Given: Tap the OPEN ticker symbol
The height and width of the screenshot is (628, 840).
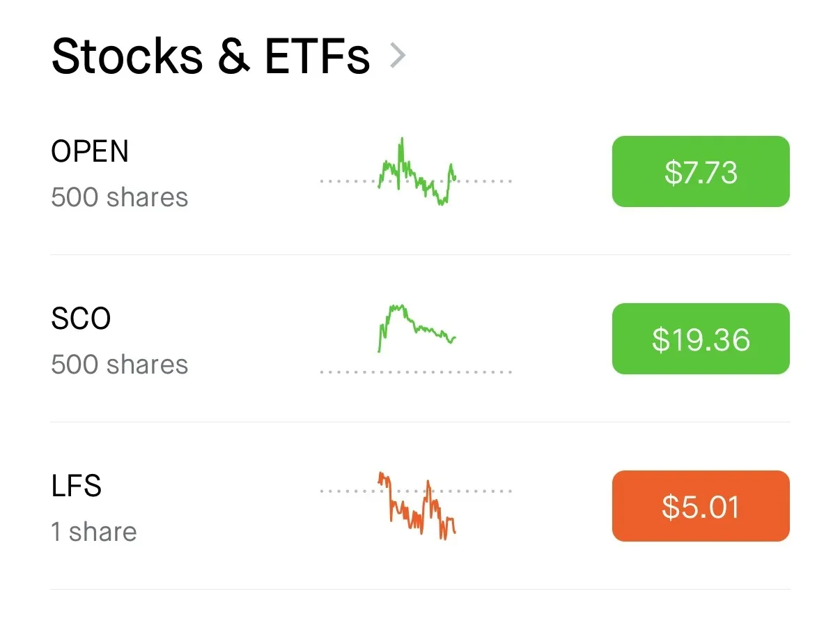Looking at the screenshot, I should point(90,151).
